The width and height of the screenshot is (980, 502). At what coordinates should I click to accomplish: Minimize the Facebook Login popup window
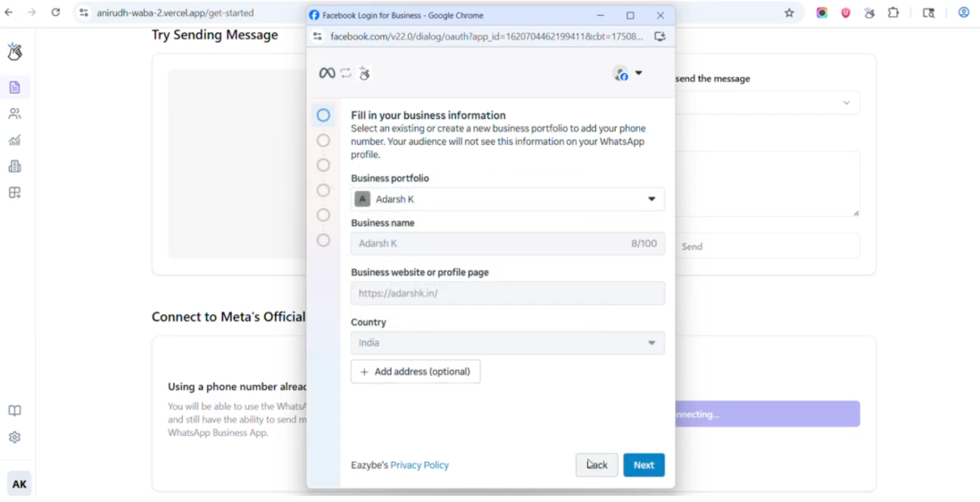pos(601,15)
